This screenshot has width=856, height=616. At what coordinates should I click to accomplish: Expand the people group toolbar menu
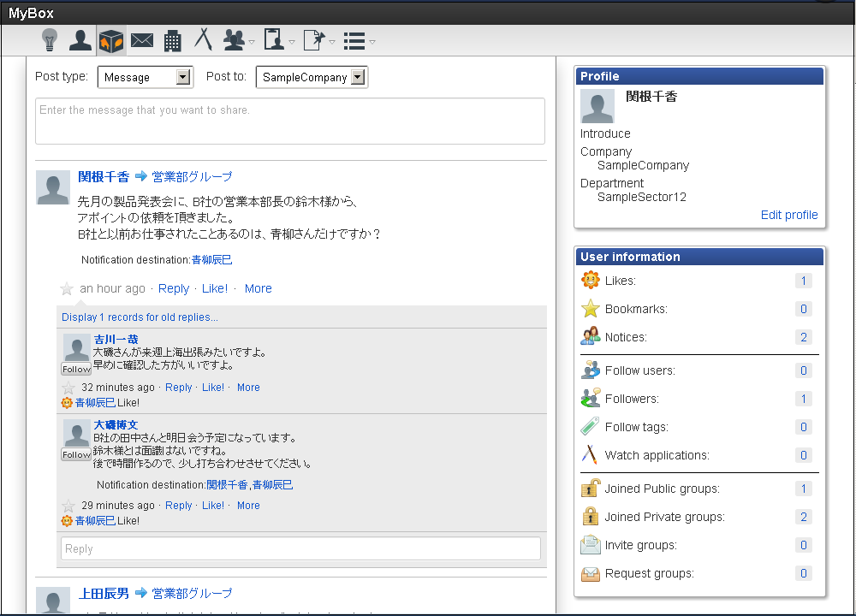click(x=238, y=40)
